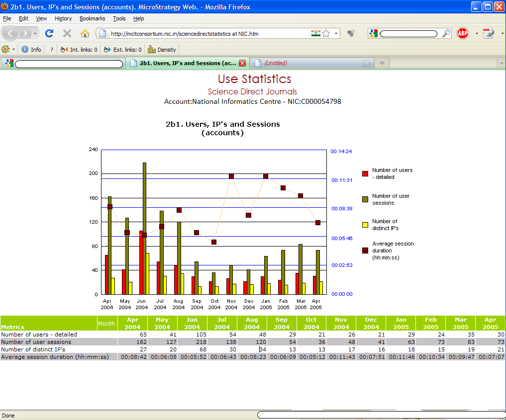Click the 218 sessions cell for Jun 2004
506x420 pixels.
pyautogui.click(x=192, y=342)
